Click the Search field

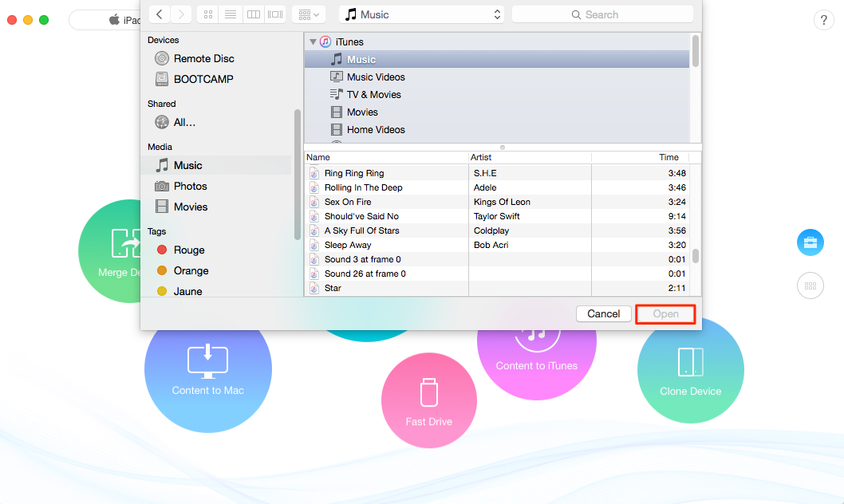click(602, 14)
